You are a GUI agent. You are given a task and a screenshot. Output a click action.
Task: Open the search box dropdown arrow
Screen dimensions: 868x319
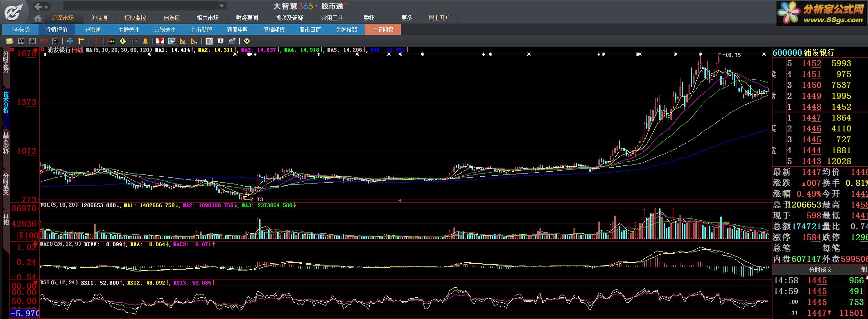(222, 6)
